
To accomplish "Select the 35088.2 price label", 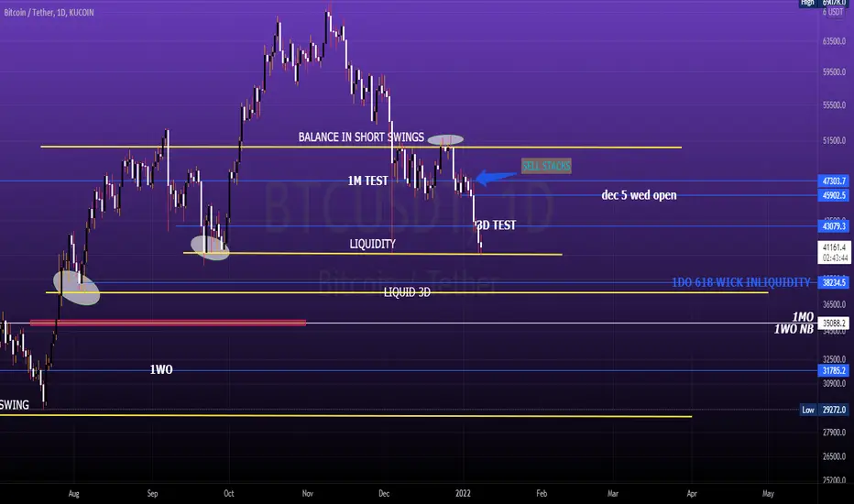I will pos(833,323).
